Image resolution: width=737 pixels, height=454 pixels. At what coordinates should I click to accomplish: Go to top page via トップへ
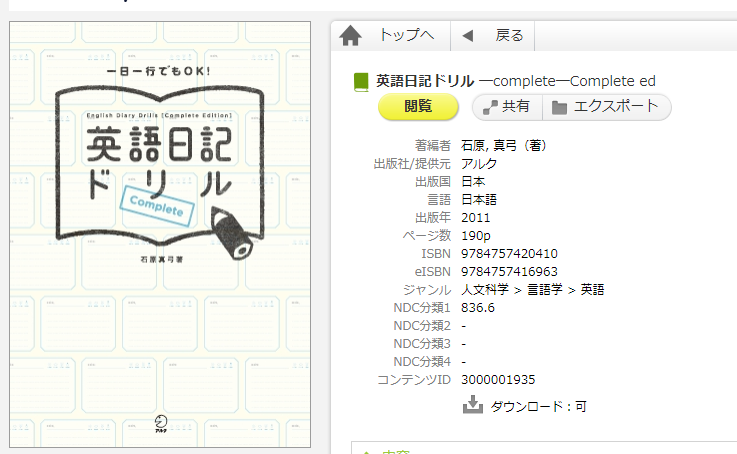click(x=407, y=35)
